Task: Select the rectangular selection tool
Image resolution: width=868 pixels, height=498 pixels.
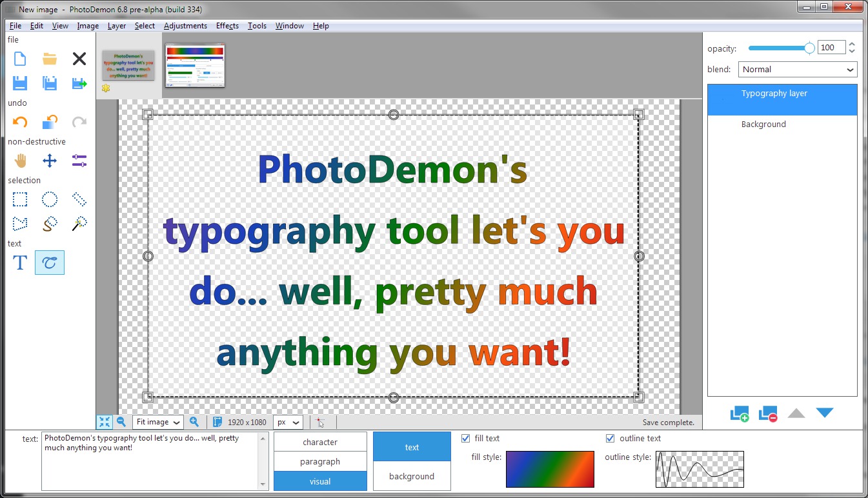Action: coord(20,199)
